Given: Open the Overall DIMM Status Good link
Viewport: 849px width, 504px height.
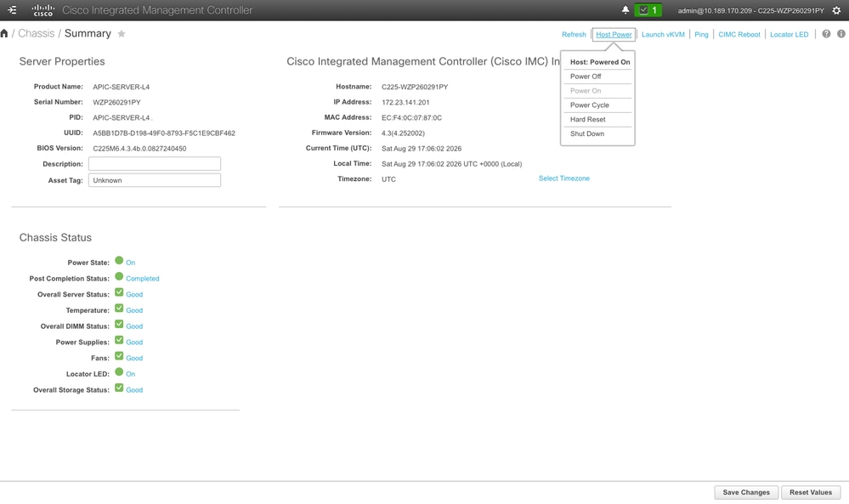Looking at the screenshot, I should click(x=134, y=326).
